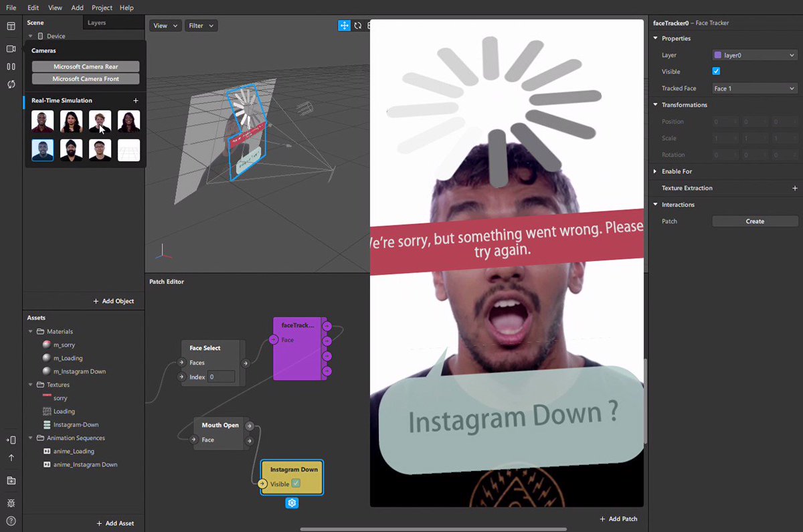Open the File menu
The height and width of the screenshot is (532, 803).
pos(11,7)
